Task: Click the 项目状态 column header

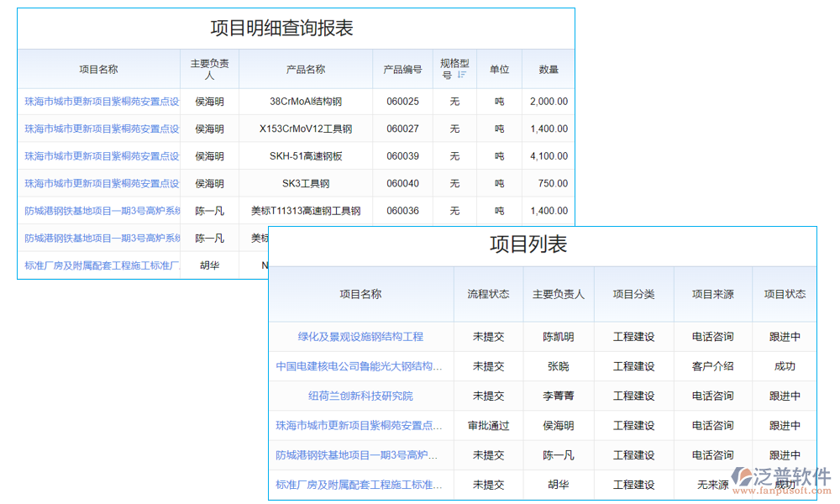Action: pos(785,295)
